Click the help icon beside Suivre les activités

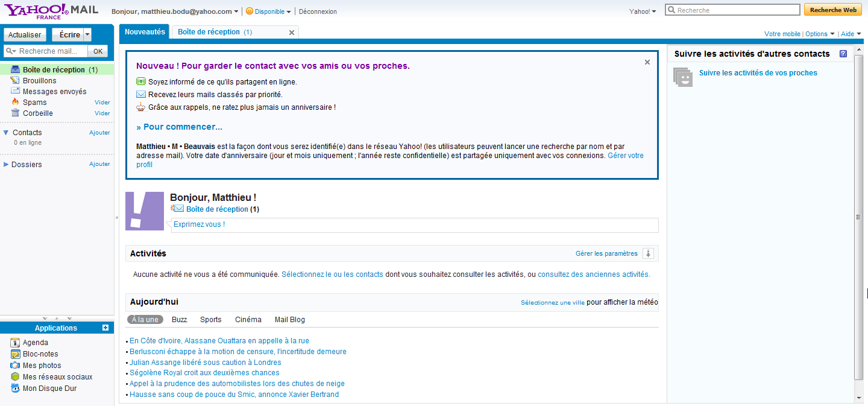click(x=843, y=54)
